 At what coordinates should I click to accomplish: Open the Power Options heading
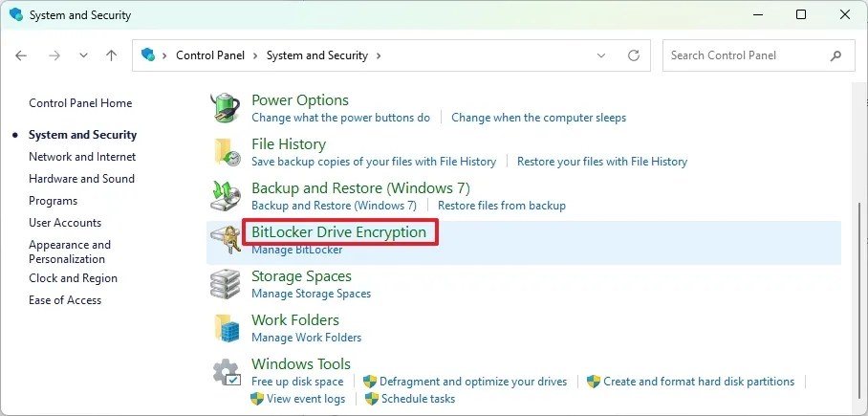click(300, 100)
